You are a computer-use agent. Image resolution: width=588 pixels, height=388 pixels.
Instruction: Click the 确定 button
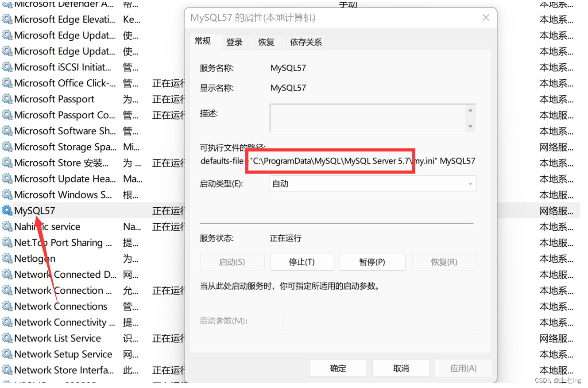pos(338,368)
